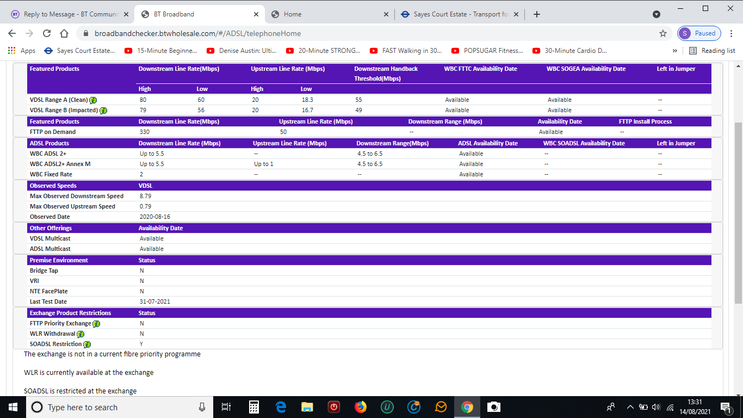Click the page vertical scrollbar

[x=738, y=213]
